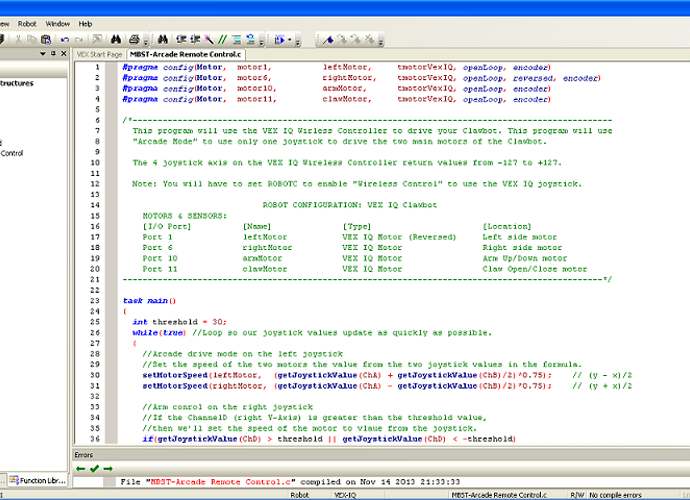Open the Robot menu
690x500 pixels.
click(x=27, y=24)
